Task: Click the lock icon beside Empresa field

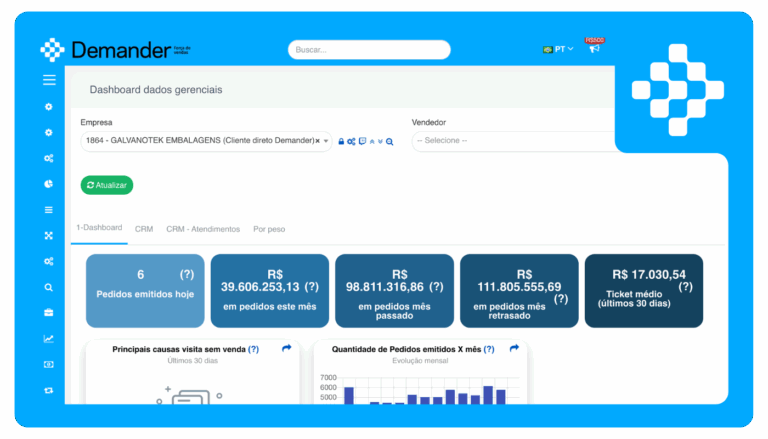Action: click(341, 141)
